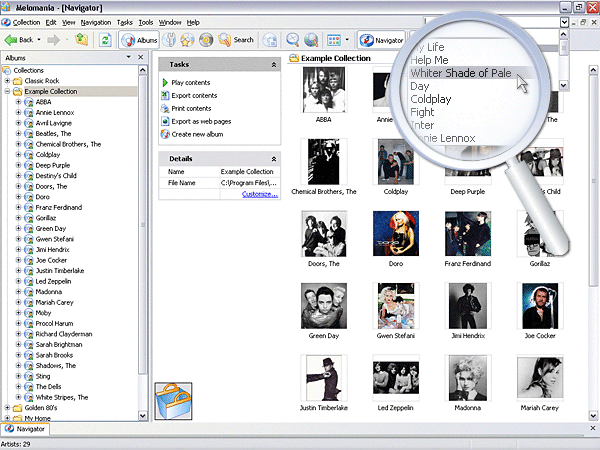Switch to the Navigator bottom tab

coord(25,429)
